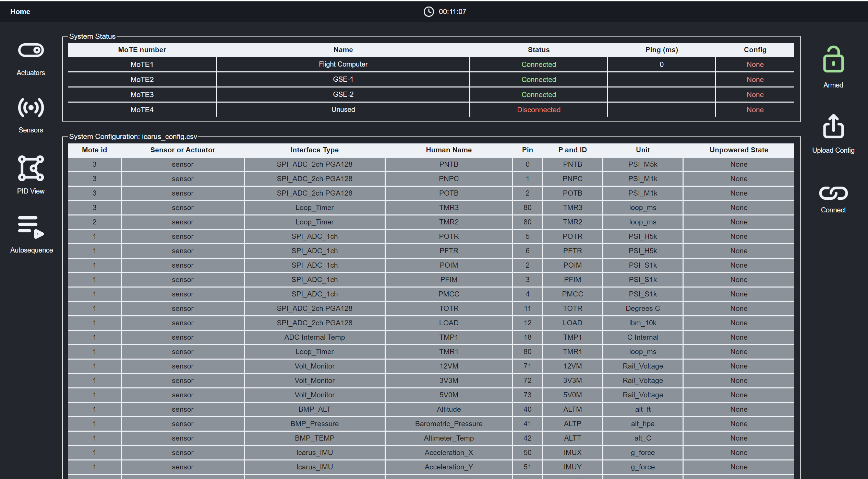Click the BMP_ALT interface cell
This screenshot has height=479, width=868.
pyautogui.click(x=315, y=409)
